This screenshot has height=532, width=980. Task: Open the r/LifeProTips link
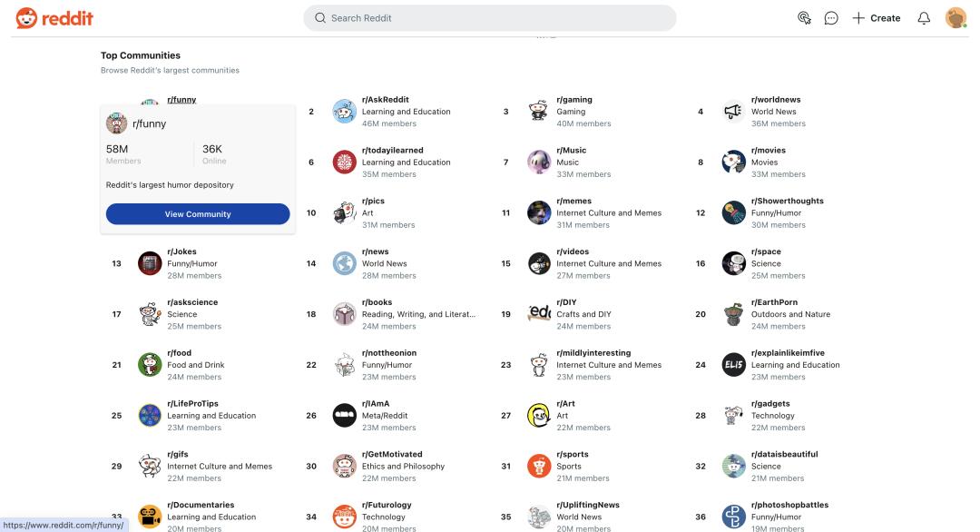coord(192,403)
